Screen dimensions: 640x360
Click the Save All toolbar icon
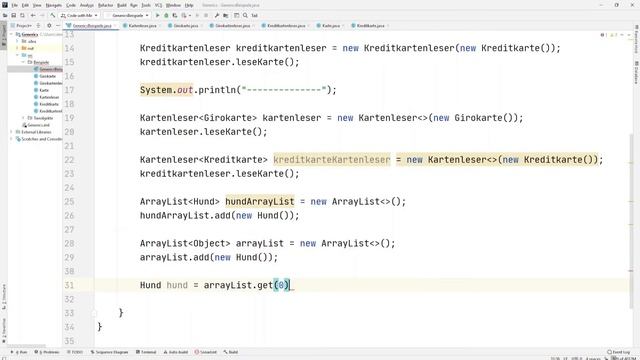point(13,16)
